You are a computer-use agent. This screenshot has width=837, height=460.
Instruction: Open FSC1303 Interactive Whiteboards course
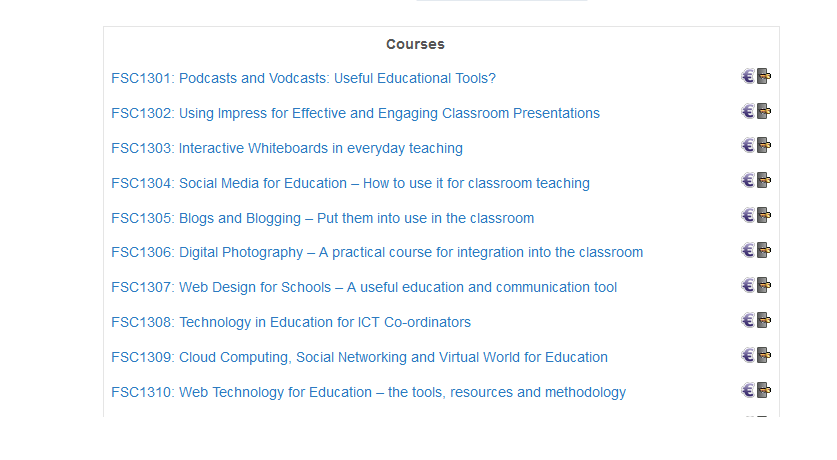(287, 148)
